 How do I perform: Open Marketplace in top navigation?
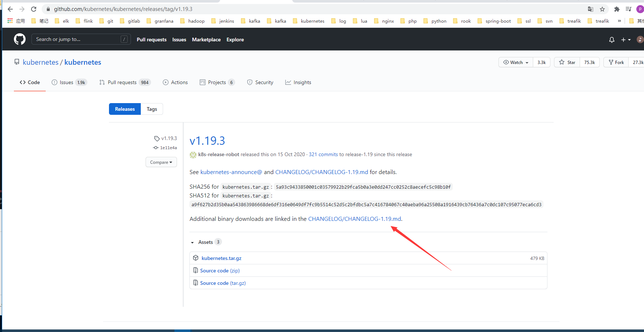[x=206, y=39]
